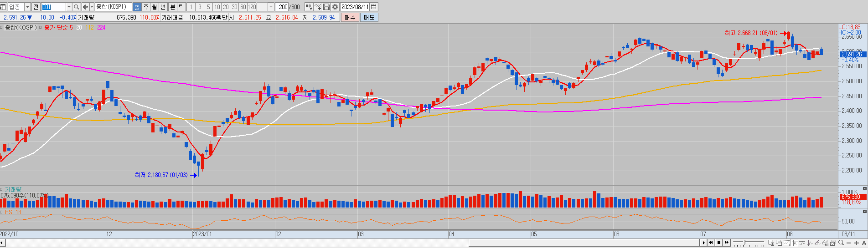Click the play button in bottom playback bar
This screenshot has width=868, height=248.
[704, 243]
